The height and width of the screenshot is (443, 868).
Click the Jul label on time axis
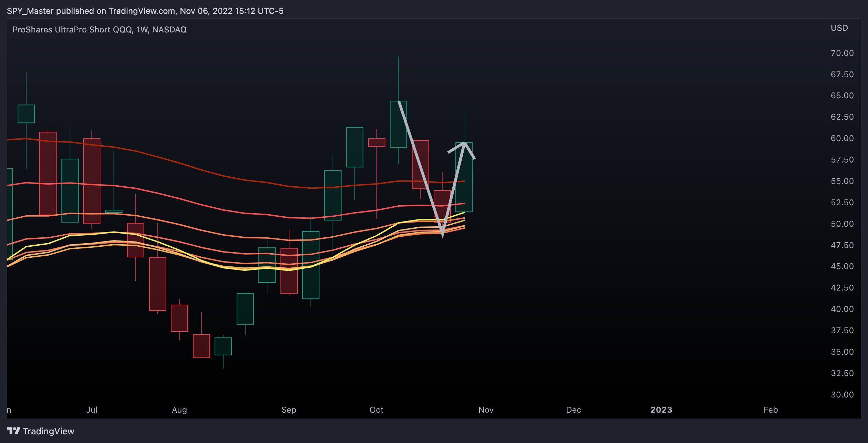click(92, 410)
